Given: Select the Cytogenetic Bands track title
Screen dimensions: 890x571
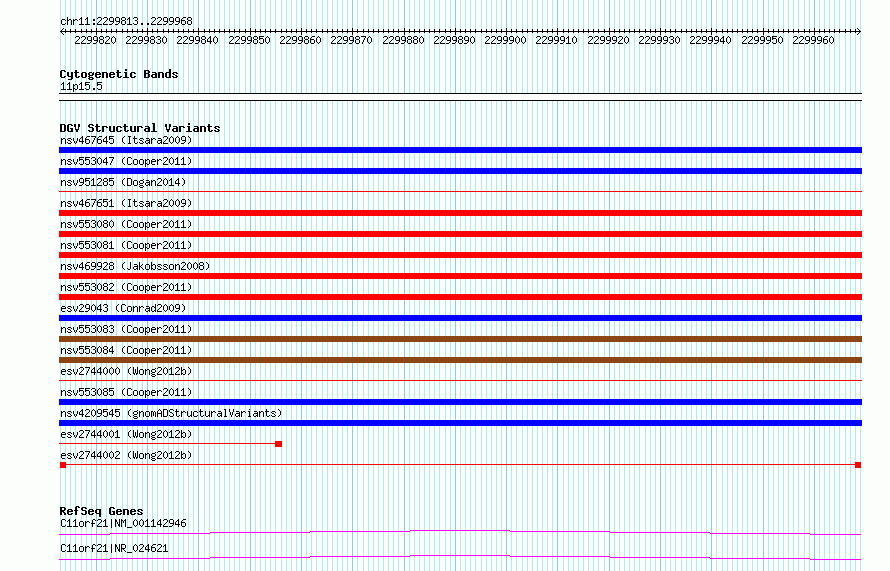Looking at the screenshot, I should pos(119,74).
